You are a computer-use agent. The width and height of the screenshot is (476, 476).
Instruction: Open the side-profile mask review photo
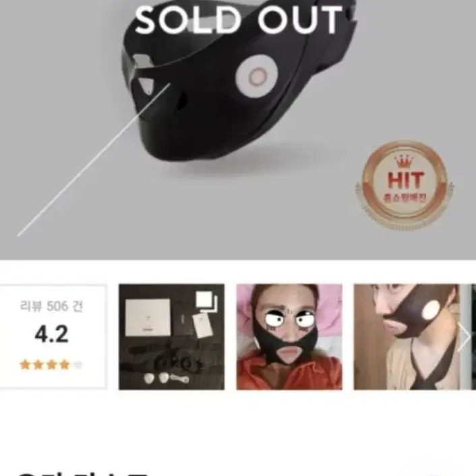[407, 336]
